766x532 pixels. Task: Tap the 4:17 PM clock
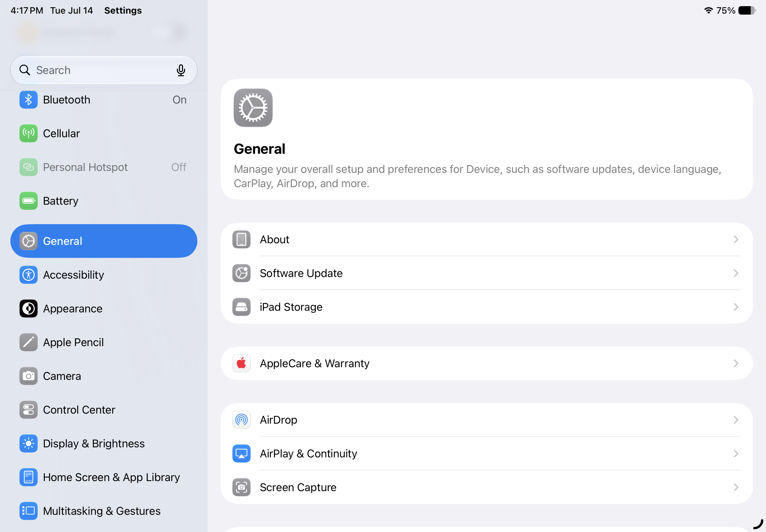(27, 10)
